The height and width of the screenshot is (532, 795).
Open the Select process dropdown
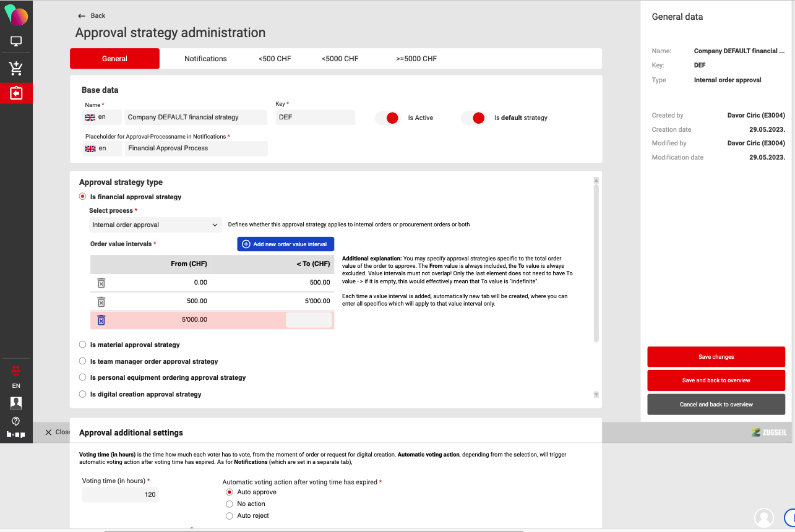pyautogui.click(x=155, y=225)
